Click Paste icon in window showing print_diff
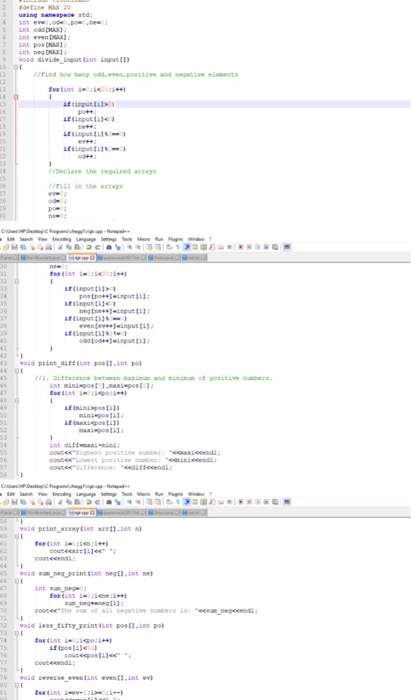This screenshot has height=700, width=411. tap(76, 247)
